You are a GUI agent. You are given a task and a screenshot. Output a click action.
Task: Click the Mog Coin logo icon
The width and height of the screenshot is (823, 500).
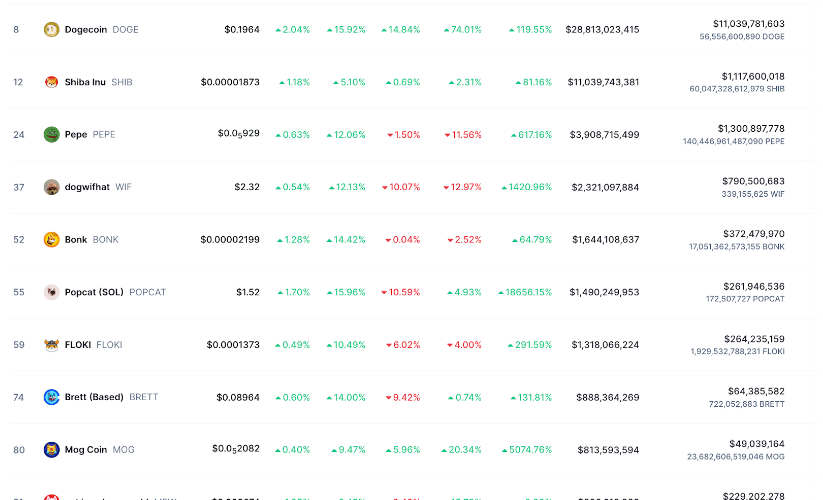tap(52, 450)
